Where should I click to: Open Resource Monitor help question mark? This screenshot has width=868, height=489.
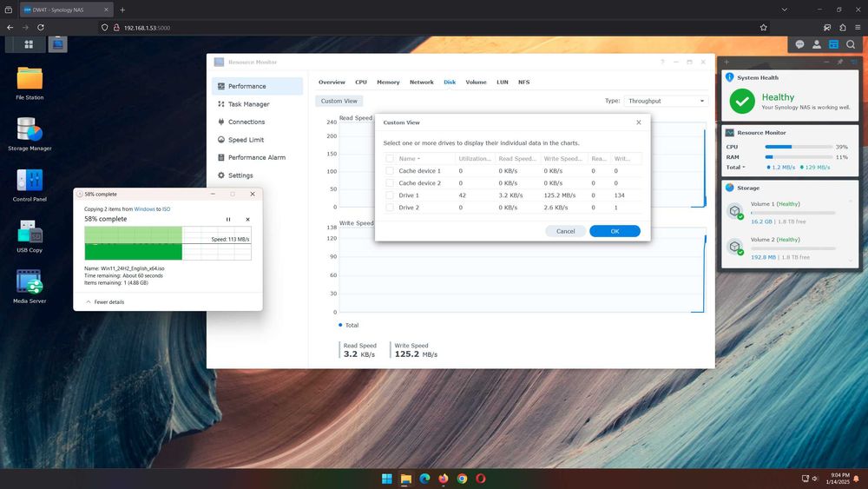click(x=662, y=62)
